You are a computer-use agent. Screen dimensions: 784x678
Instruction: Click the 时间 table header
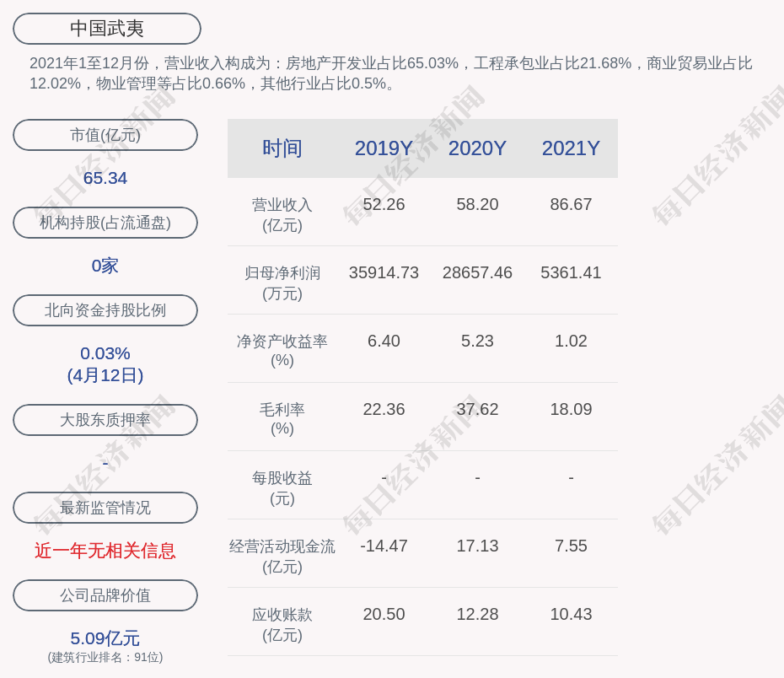click(x=282, y=148)
